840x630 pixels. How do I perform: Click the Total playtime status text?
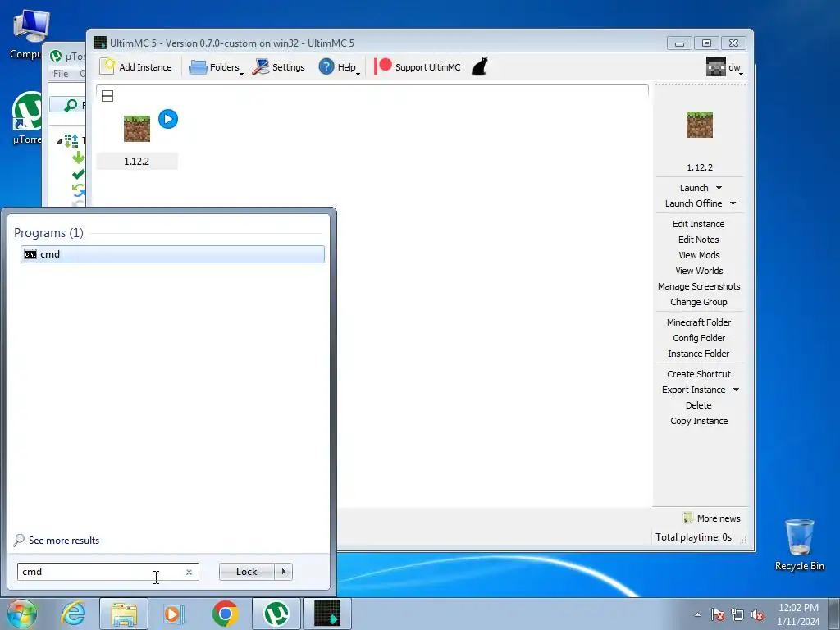[693, 536]
